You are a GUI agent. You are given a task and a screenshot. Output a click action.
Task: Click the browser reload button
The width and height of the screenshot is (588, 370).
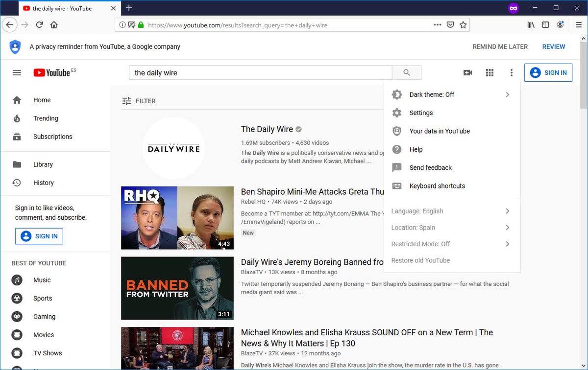(x=39, y=24)
